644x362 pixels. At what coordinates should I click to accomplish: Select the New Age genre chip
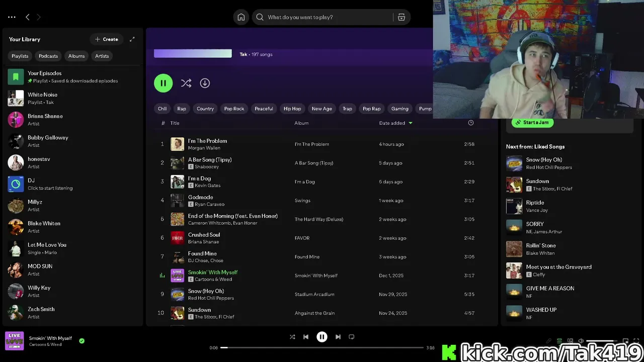[x=322, y=109]
